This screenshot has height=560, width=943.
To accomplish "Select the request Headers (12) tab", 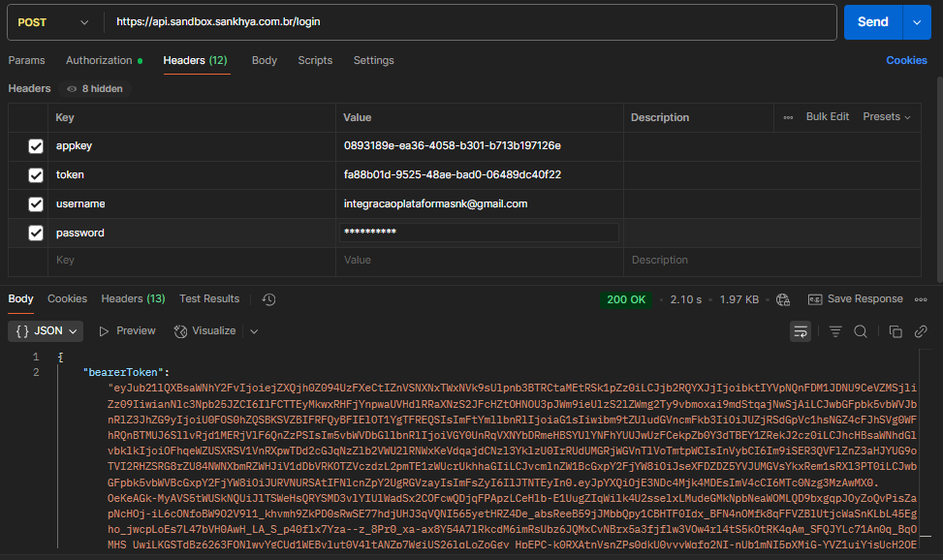I will tap(196, 61).
